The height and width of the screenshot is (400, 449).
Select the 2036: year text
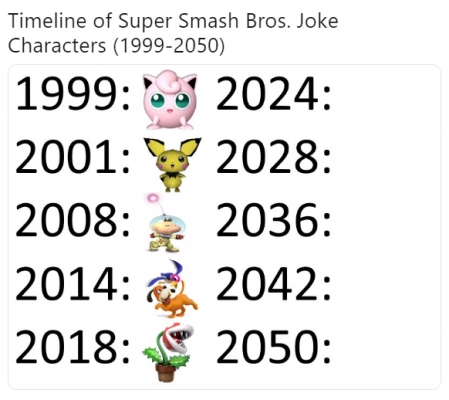pyautogui.click(x=274, y=220)
